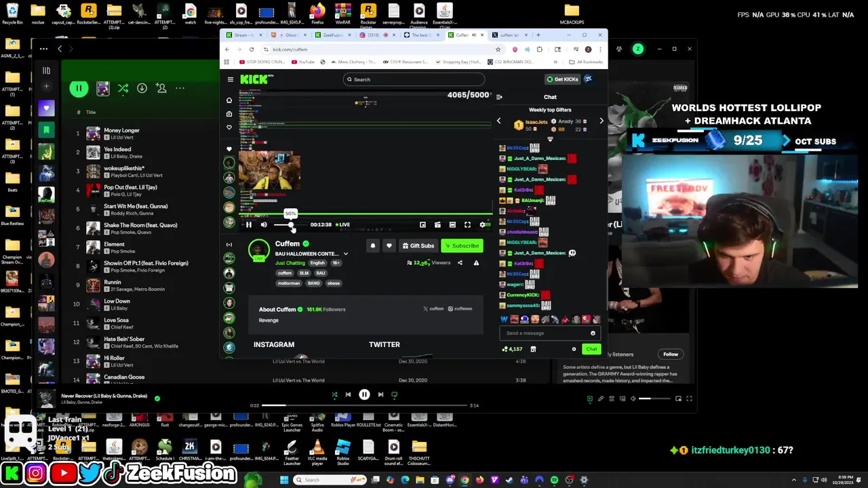Click Follow on Spotify artist card

point(670,354)
